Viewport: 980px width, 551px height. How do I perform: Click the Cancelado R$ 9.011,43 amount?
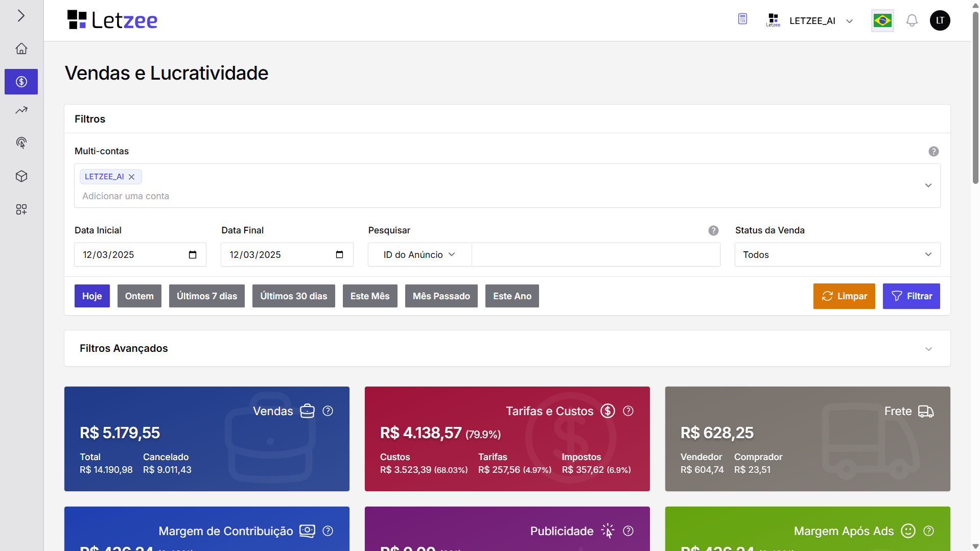[167, 470]
